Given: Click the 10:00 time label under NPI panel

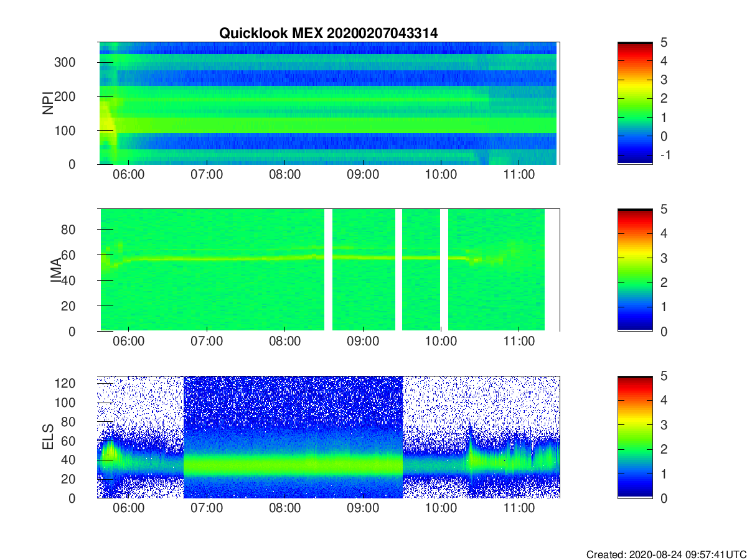Looking at the screenshot, I should tap(441, 175).
